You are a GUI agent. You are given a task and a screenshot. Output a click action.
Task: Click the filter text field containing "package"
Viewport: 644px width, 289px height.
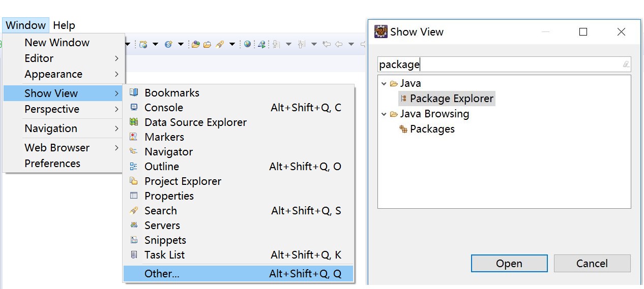[x=499, y=65]
